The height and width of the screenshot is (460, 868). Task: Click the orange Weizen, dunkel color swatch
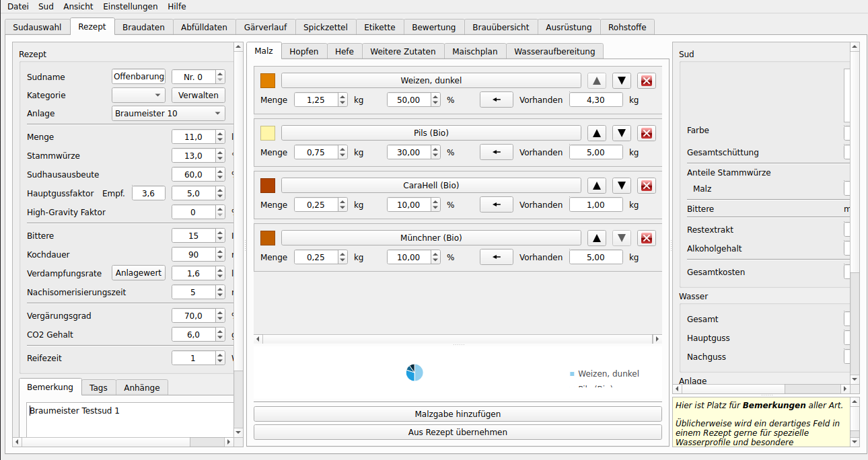pos(268,81)
